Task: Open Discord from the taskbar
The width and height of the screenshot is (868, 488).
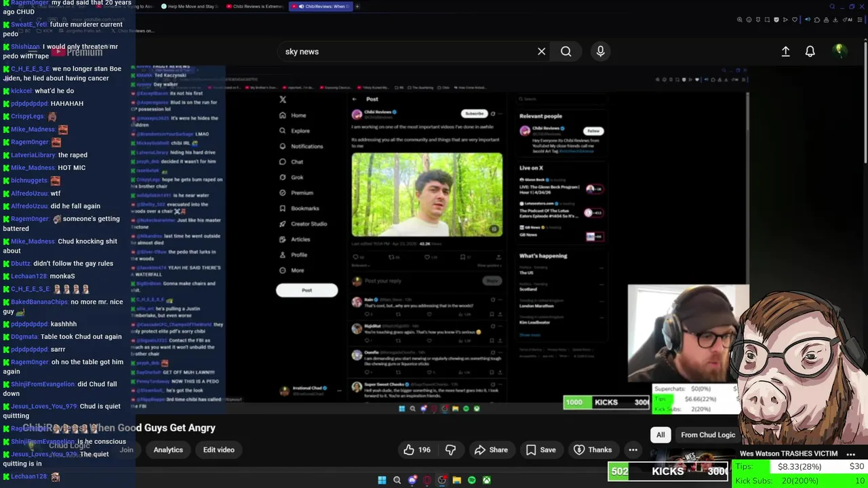Action: pos(412,480)
